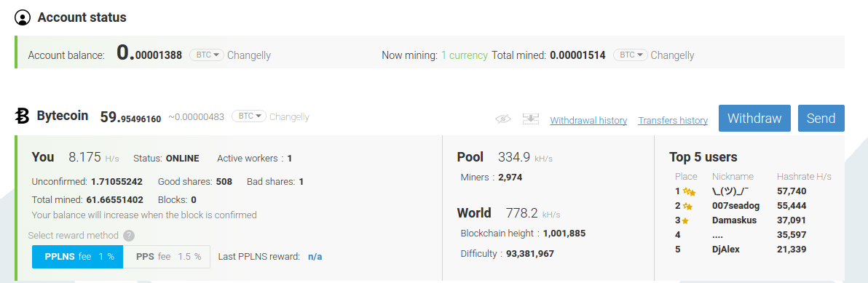Image resolution: width=868 pixels, height=283 pixels.
Task: Click Top 5 users heading
Action: tap(703, 158)
